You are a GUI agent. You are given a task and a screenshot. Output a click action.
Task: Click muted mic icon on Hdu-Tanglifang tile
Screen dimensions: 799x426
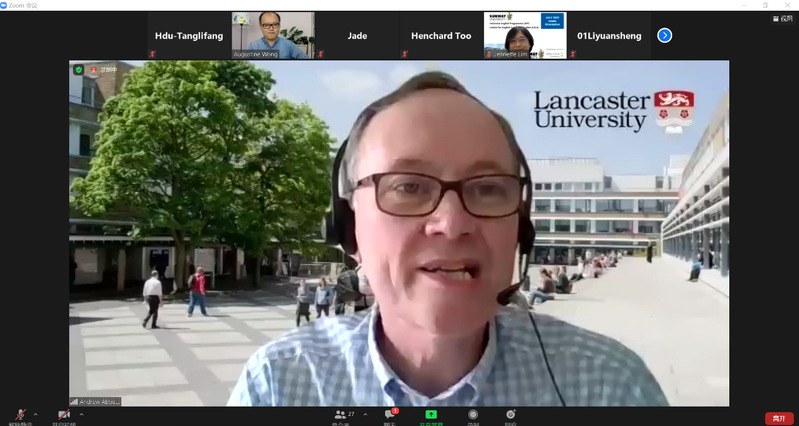point(152,54)
